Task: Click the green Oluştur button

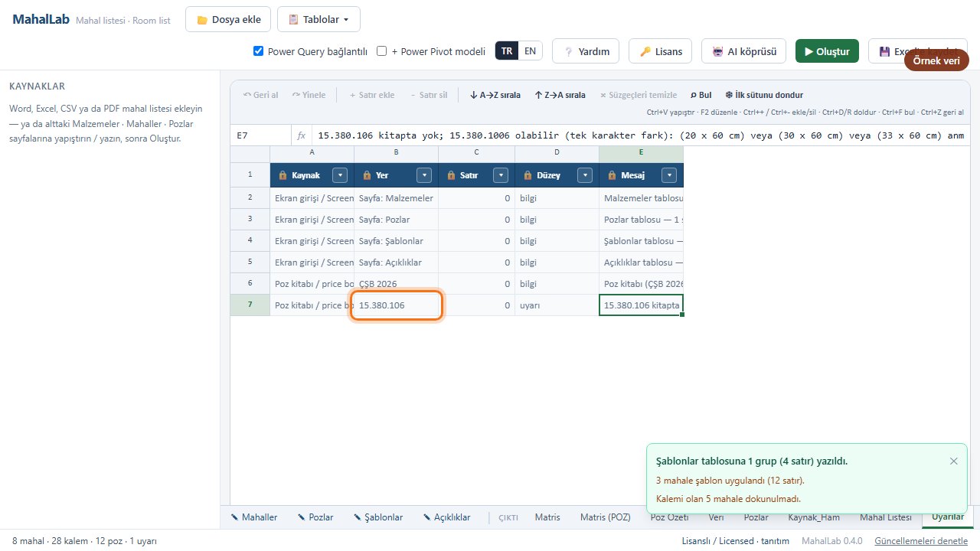Action: coord(827,51)
